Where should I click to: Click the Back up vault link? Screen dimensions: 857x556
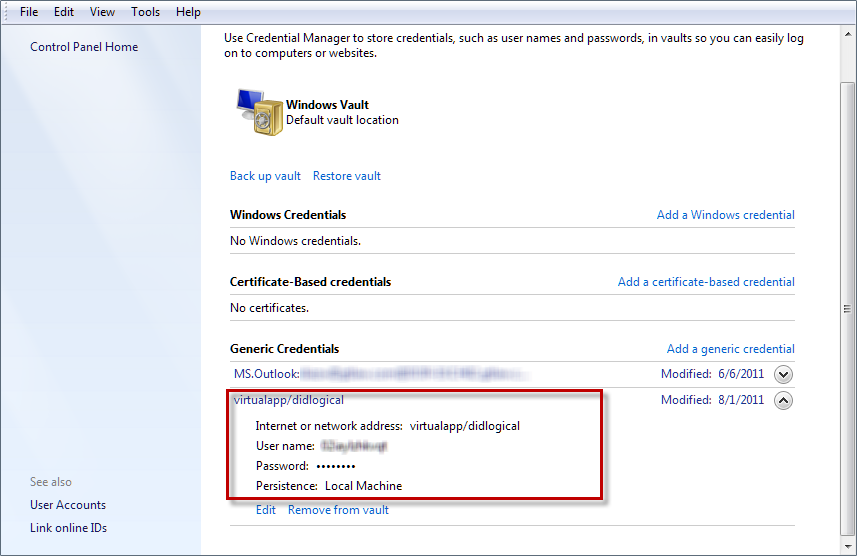pyautogui.click(x=265, y=176)
